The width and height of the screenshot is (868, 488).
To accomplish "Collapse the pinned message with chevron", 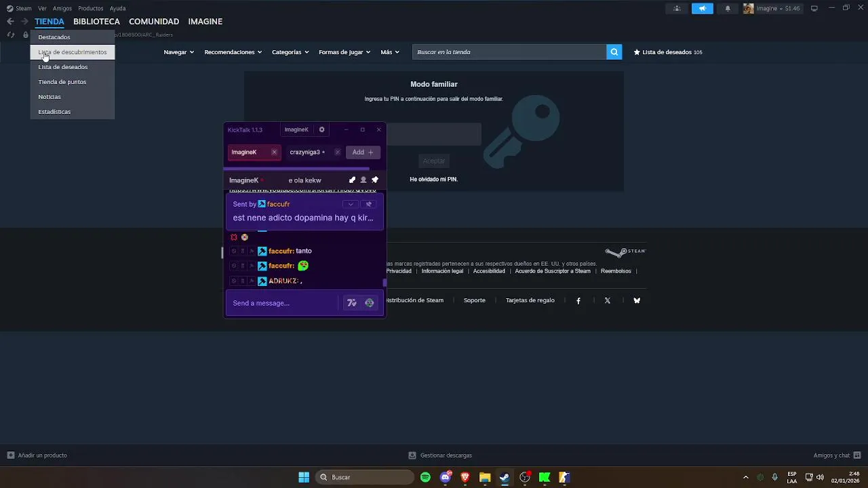I will point(351,204).
